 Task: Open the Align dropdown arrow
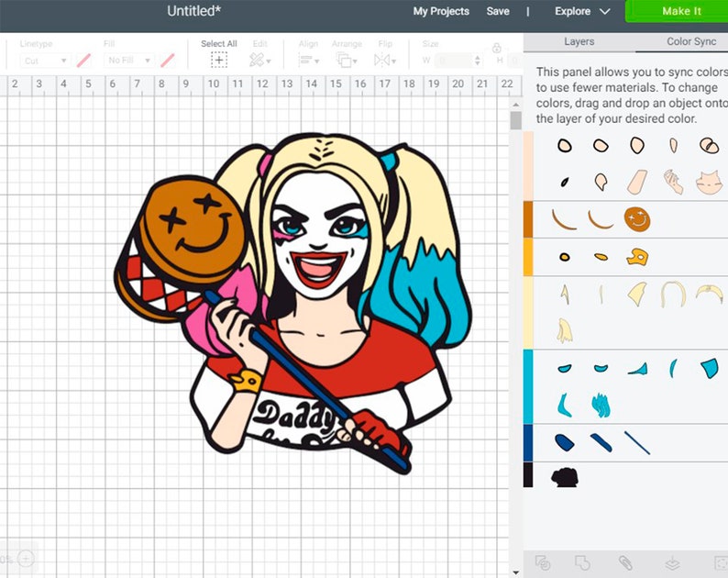317,61
